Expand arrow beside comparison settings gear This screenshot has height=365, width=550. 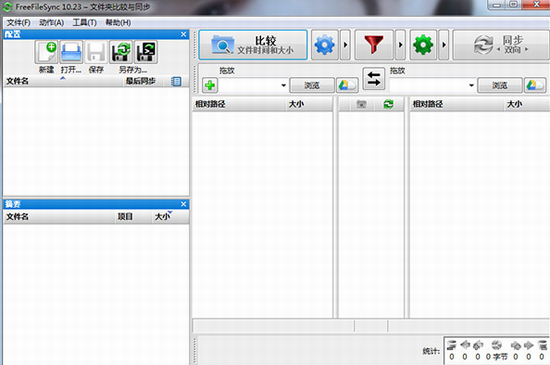click(345, 45)
